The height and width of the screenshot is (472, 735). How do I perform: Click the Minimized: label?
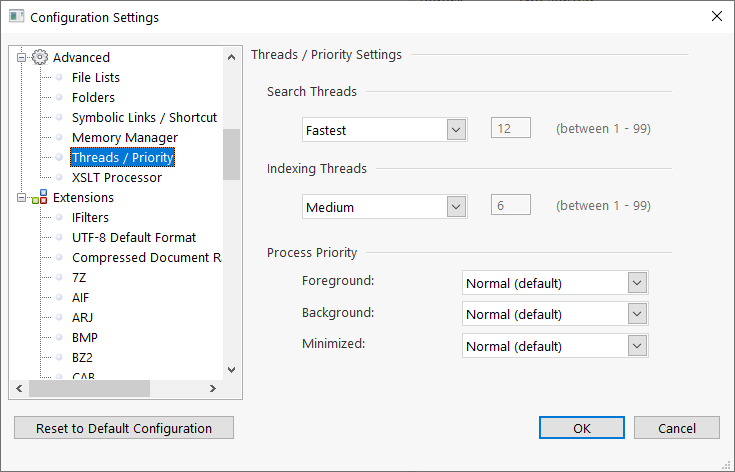(333, 344)
